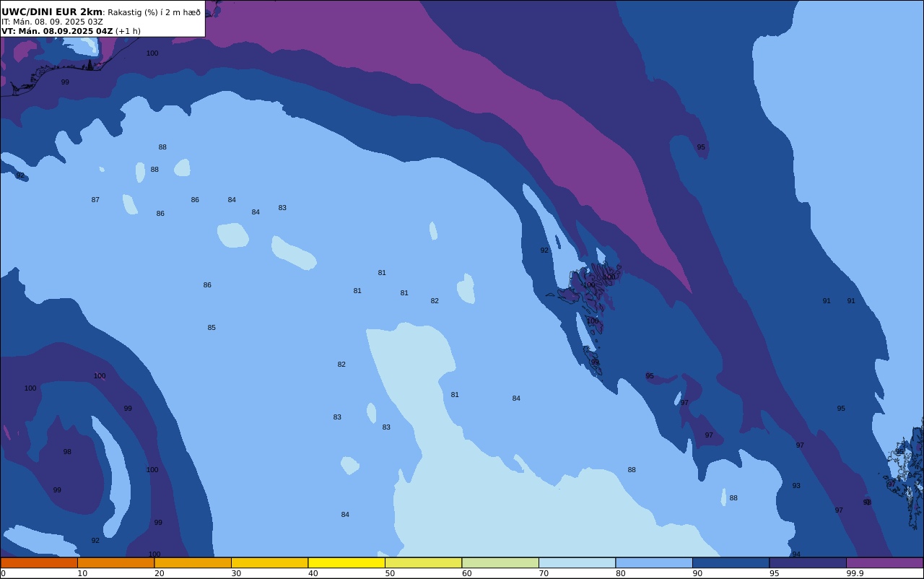Click the dark orange 0–10 legend swatch
The width and height of the screenshot is (924, 579).
pos(39,562)
